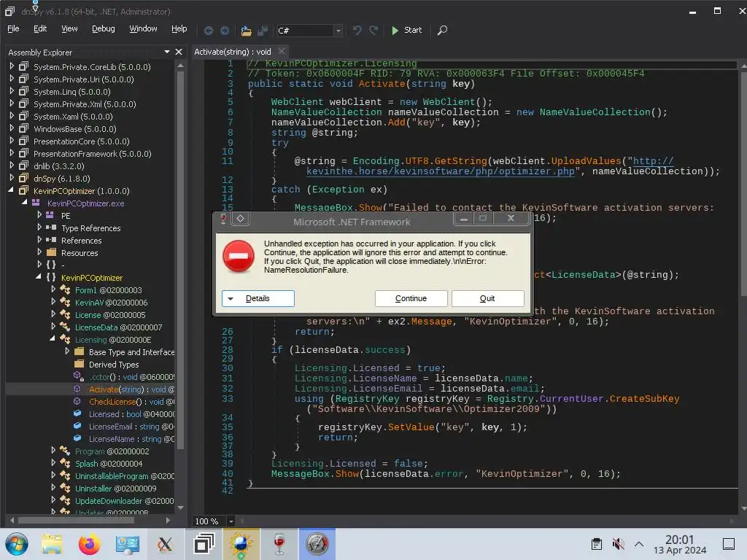Click Quit in the .NET Framework dialog

[487, 298]
